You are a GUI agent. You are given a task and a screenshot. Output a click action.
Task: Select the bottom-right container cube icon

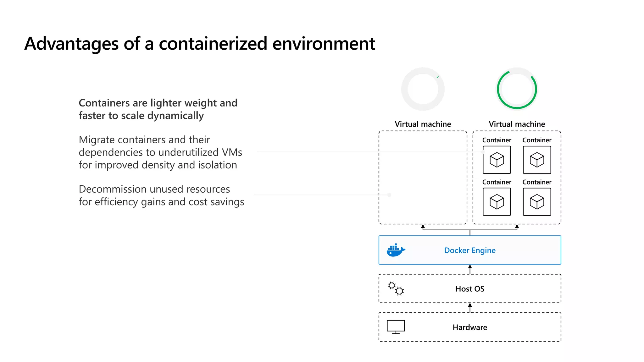click(537, 202)
